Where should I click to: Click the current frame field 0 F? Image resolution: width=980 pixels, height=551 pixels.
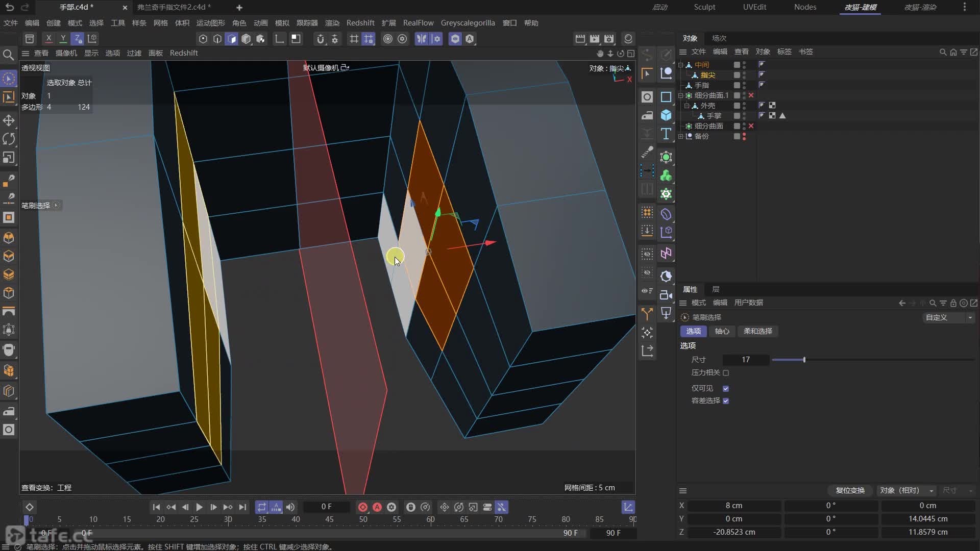tap(327, 507)
